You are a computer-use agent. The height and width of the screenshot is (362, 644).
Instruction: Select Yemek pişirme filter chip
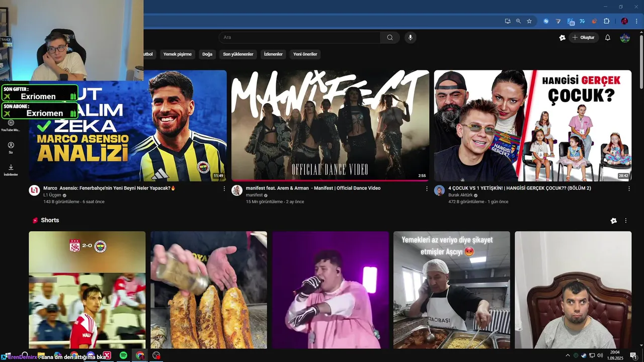coord(178,54)
